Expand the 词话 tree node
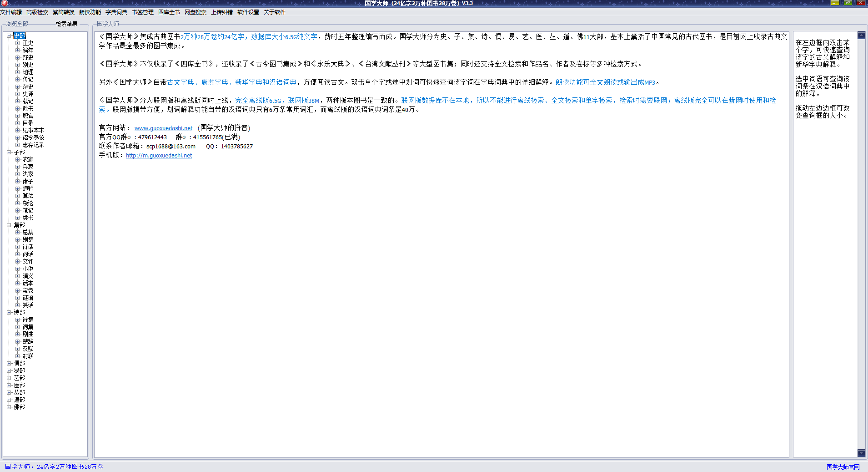 point(17,254)
